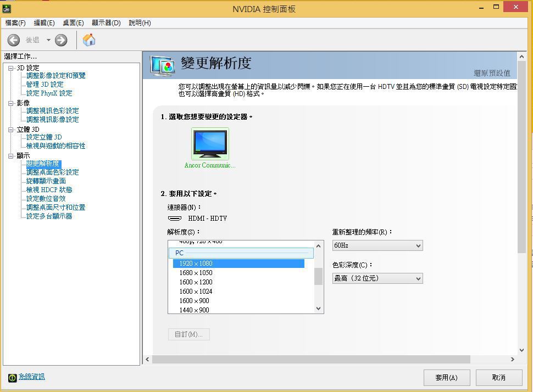Click main panel scroll up arrow
Image resolution: width=533 pixels, height=392 pixels.
coord(522,57)
